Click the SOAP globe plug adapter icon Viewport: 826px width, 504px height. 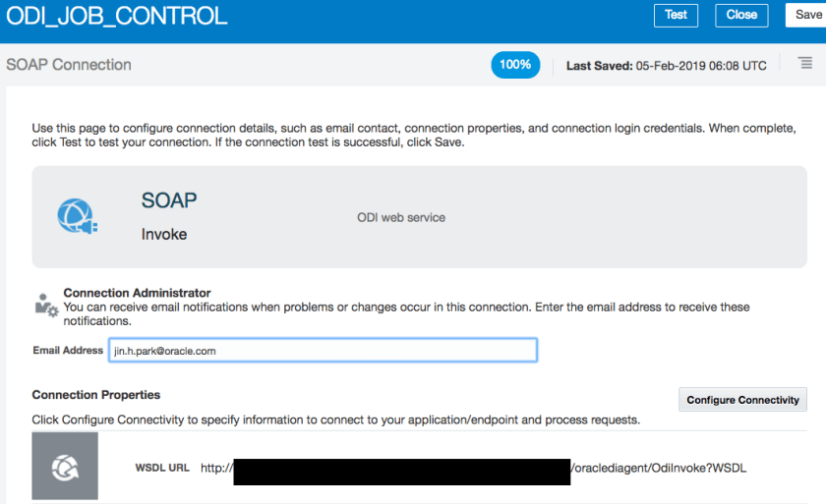point(77,215)
